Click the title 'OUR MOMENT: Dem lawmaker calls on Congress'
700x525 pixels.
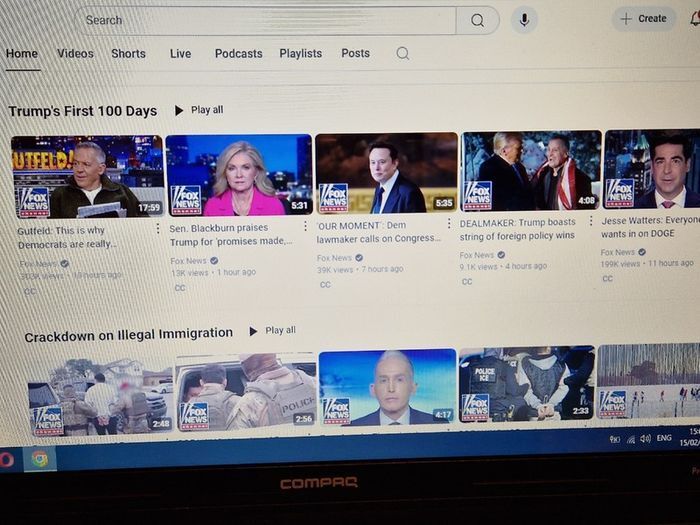(379, 232)
